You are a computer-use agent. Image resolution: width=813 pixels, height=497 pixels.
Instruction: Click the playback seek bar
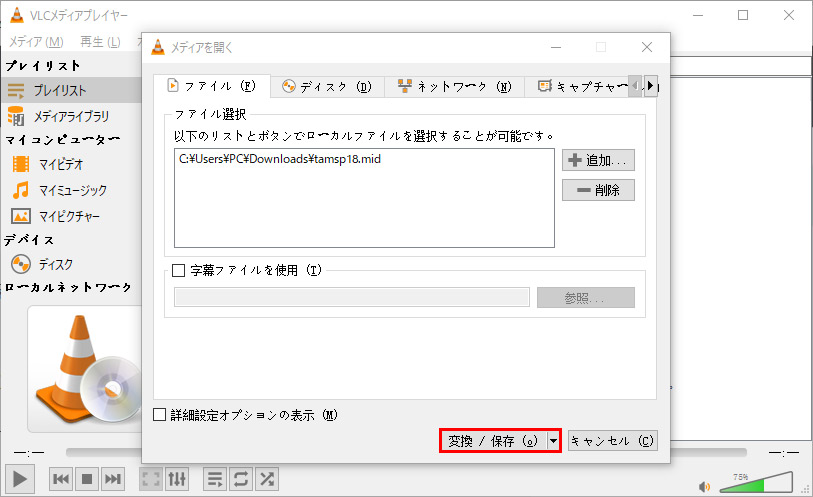406,452
